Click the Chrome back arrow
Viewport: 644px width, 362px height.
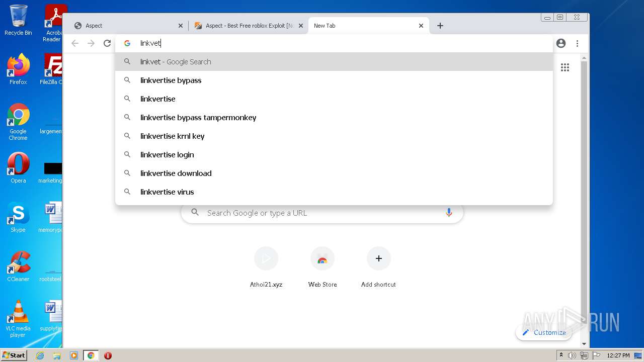point(75,43)
